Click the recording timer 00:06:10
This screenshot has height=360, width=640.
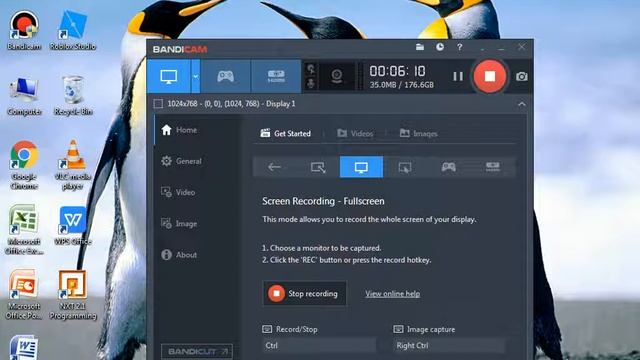[397, 71]
